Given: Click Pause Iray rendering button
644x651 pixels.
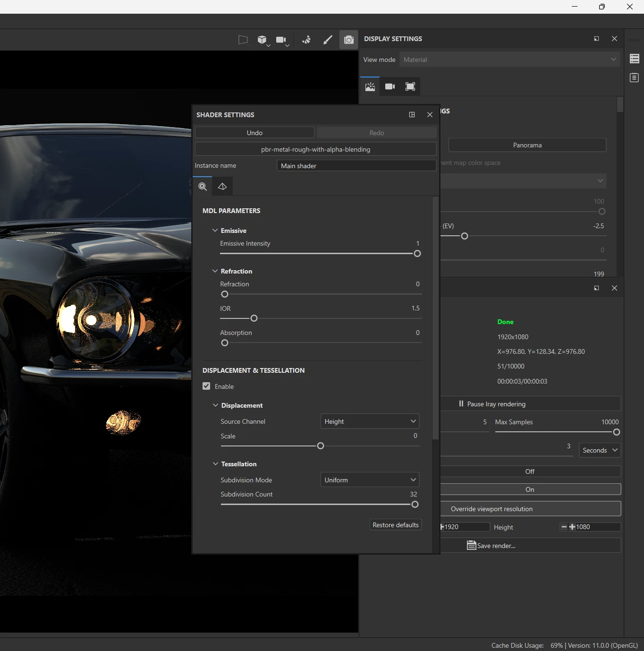Looking at the screenshot, I should click(530, 404).
